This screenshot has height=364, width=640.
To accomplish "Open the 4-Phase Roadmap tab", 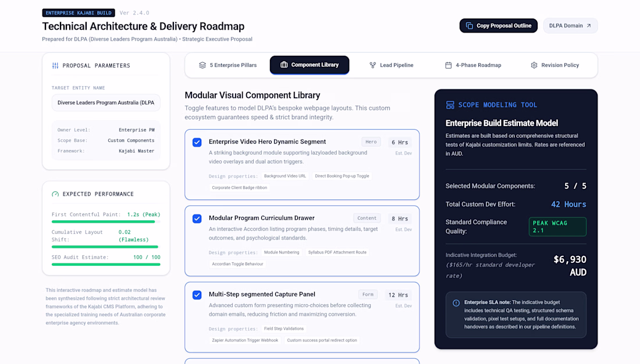I will (x=473, y=65).
